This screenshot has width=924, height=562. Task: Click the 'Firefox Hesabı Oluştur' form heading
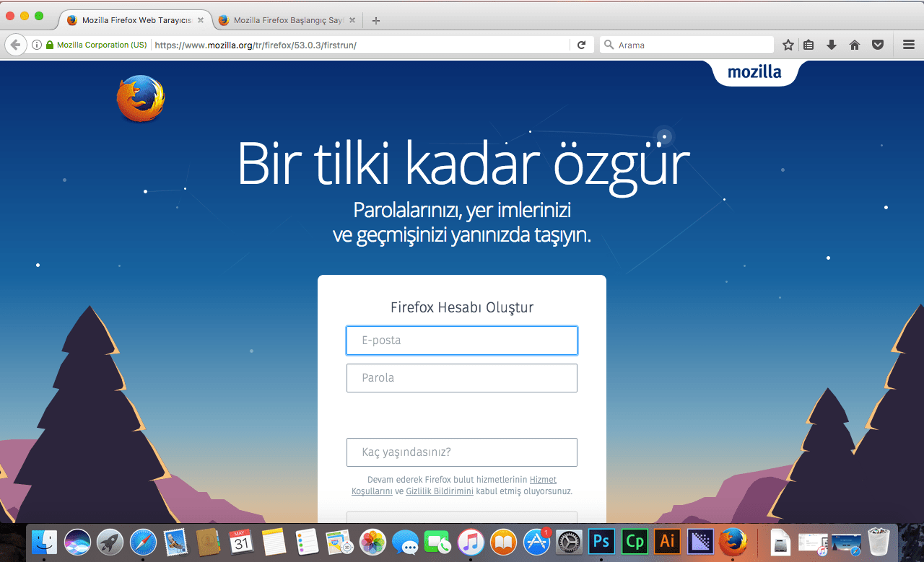point(462,308)
